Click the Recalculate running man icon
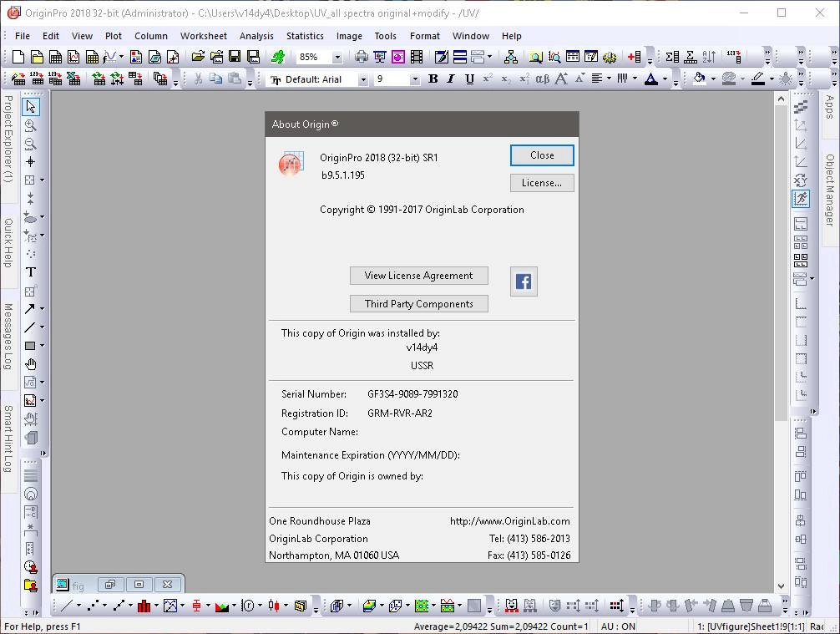Viewport: 840px width, 634px height. [277, 57]
